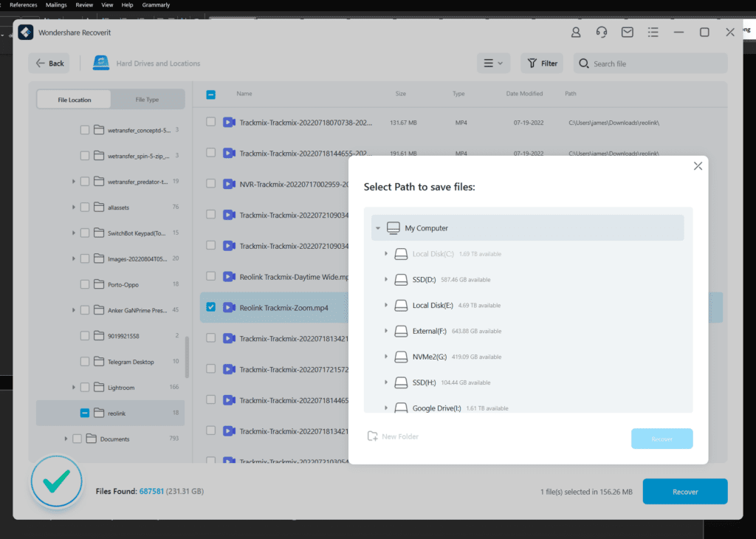Select the NVMe2(G:) drive icon

coord(401,357)
